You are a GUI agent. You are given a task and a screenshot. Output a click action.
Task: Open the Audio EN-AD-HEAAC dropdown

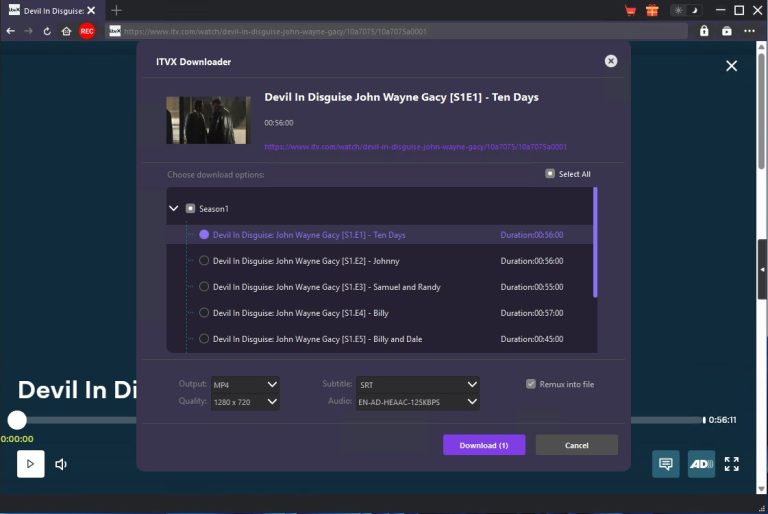(x=417, y=402)
